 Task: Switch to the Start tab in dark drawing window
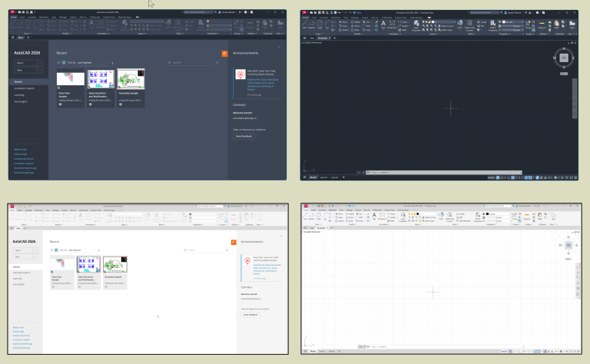(313, 38)
